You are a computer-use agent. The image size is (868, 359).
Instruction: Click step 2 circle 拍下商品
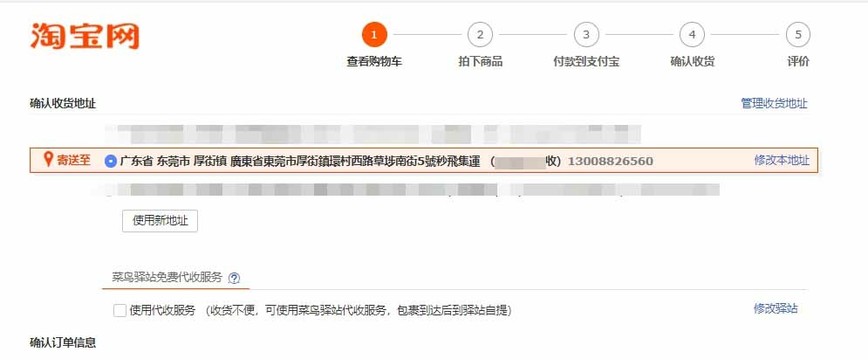coord(480,35)
